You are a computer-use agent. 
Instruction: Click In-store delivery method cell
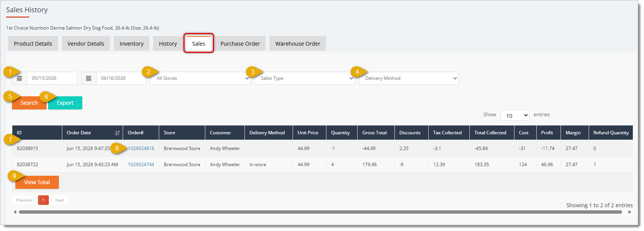coord(258,165)
